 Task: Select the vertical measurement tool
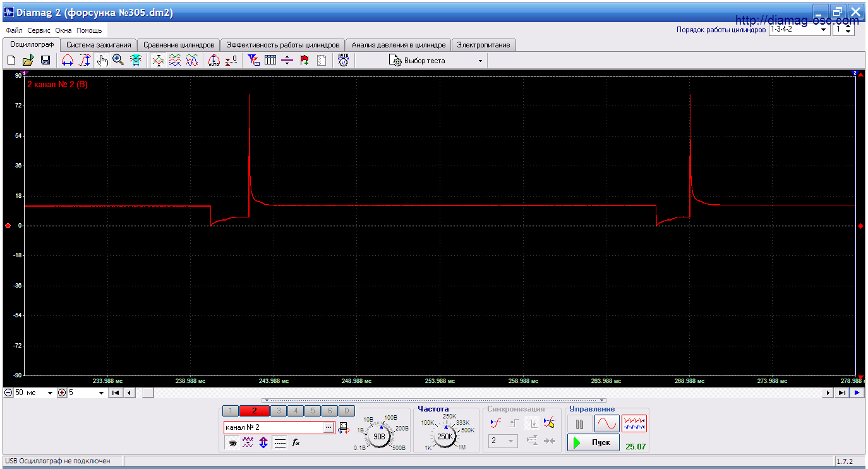tap(85, 60)
